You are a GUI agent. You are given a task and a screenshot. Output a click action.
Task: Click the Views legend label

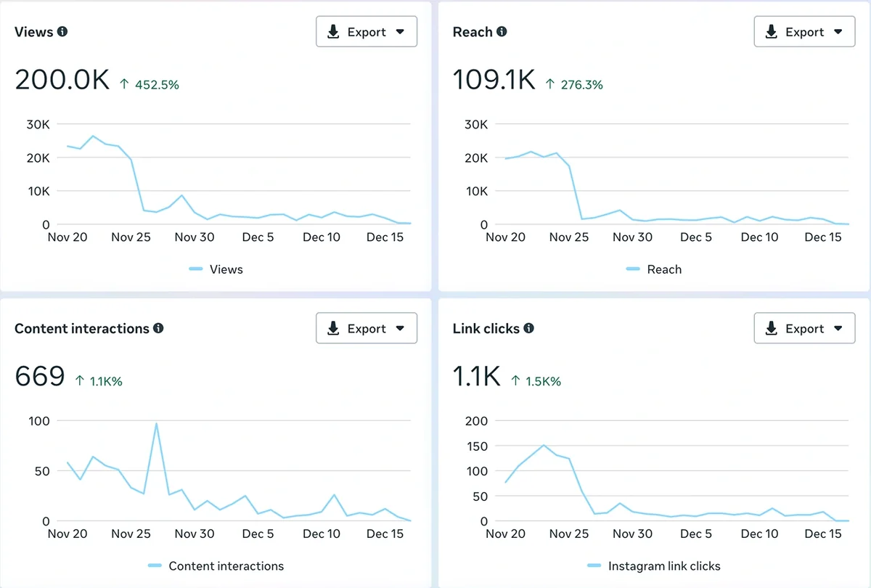pos(226,269)
